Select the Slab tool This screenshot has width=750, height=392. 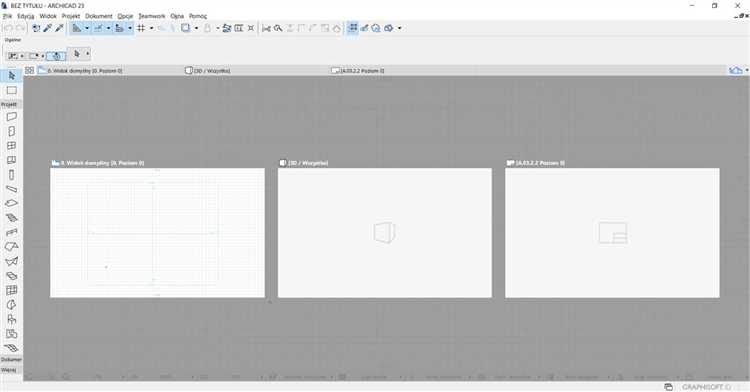(11, 203)
